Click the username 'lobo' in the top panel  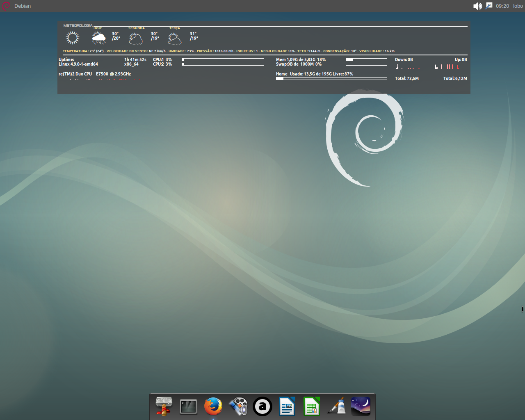(517, 6)
